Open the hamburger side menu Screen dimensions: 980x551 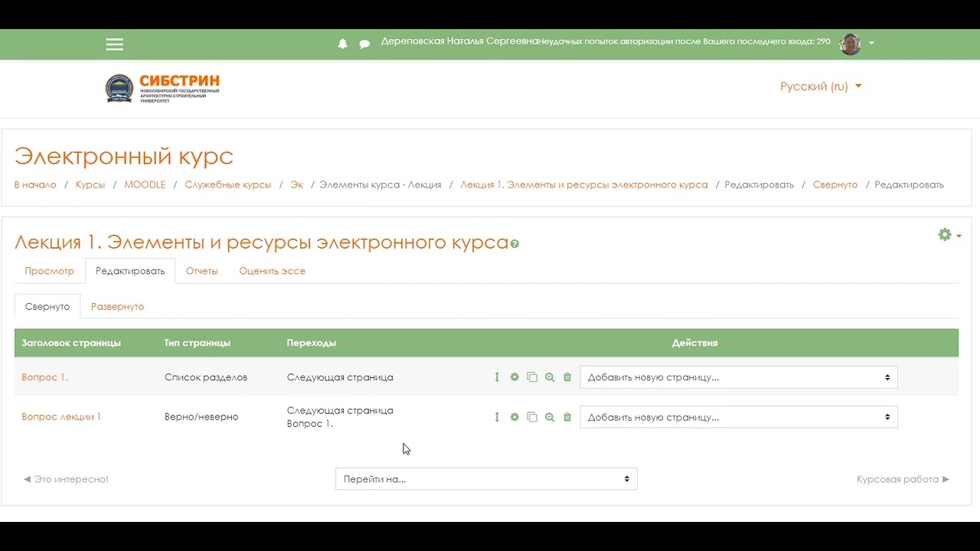pos(115,44)
